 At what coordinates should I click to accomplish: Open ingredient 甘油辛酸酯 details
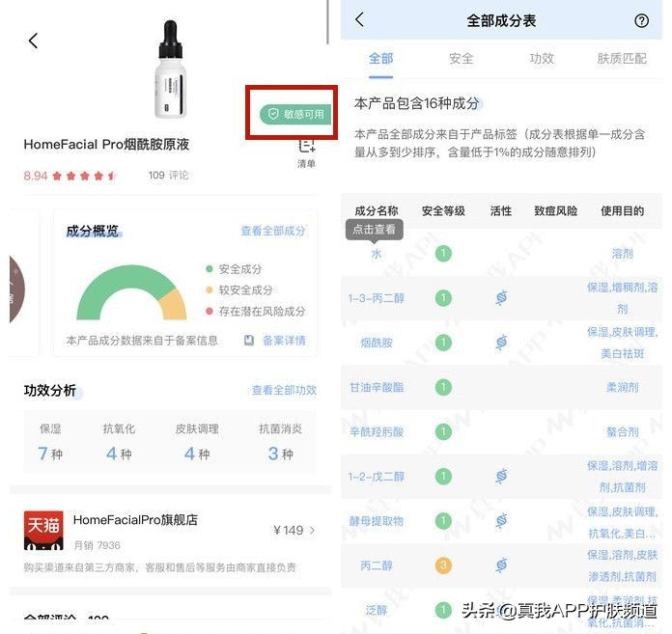click(376, 387)
